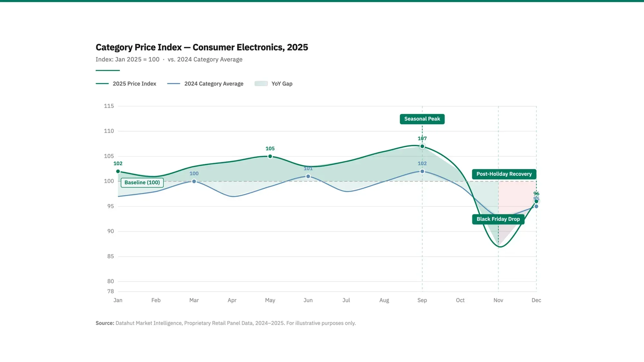Toggle the 2025 Price Index legend entry
This screenshot has width=644, height=362.
126,84
